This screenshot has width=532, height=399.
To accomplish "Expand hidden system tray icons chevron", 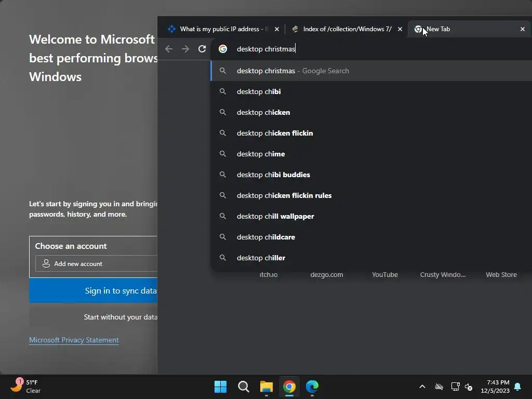I will pos(422,387).
